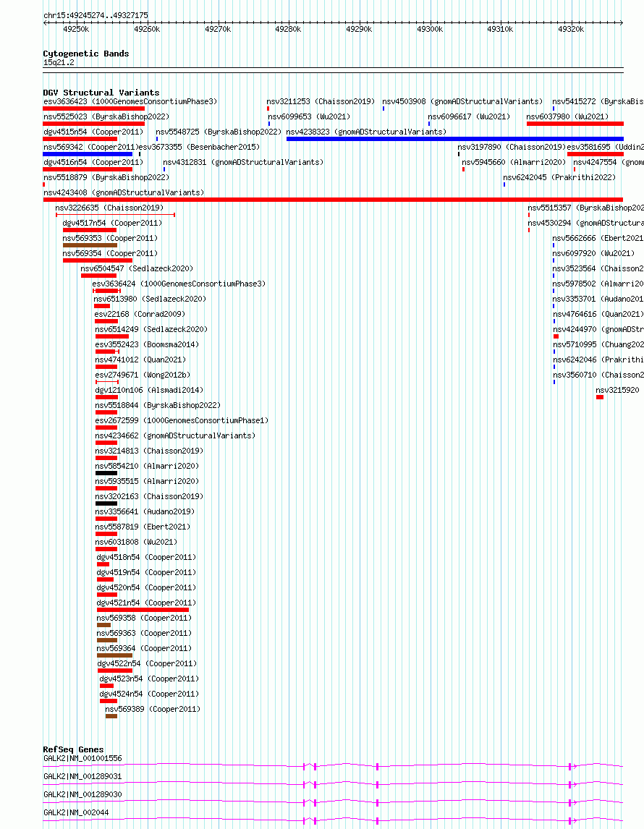The image size is (644, 829).
Task: Select nsv6504547 (Sedlazeck2020) variant
Action: pyautogui.click(x=137, y=268)
